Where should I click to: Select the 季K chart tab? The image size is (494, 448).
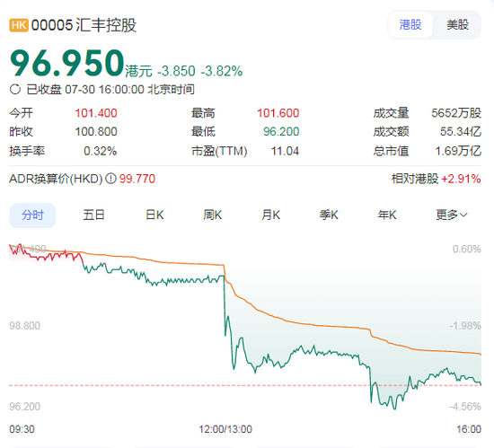coord(329,215)
